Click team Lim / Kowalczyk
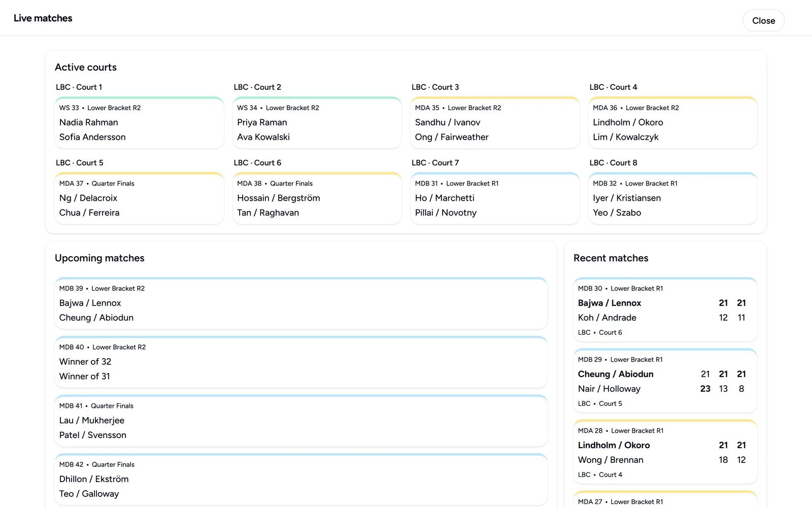812x508 pixels. 626,137
